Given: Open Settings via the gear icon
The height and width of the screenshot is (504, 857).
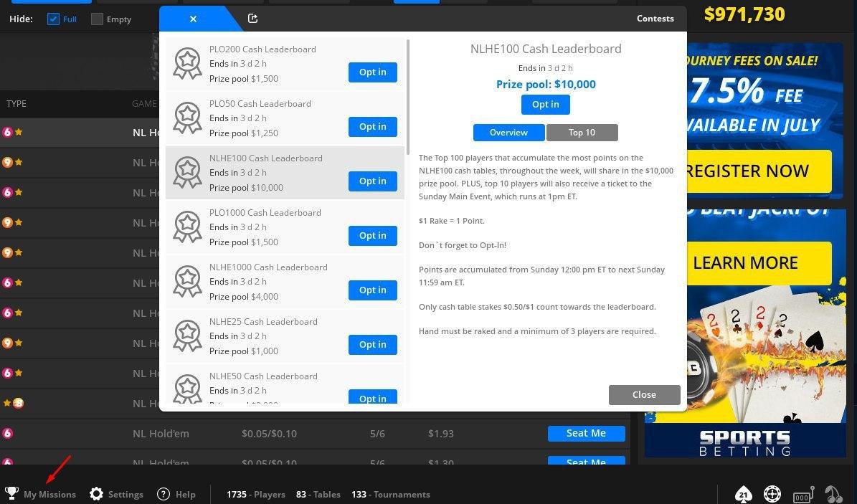Looking at the screenshot, I should (96, 494).
